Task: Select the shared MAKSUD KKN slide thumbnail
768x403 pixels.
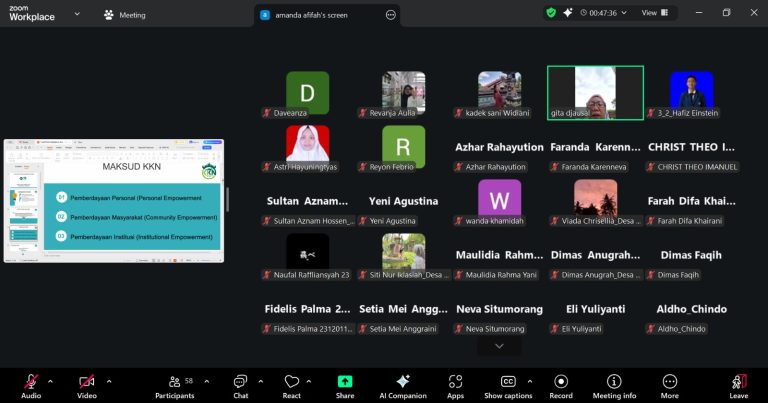Action: 113,201
